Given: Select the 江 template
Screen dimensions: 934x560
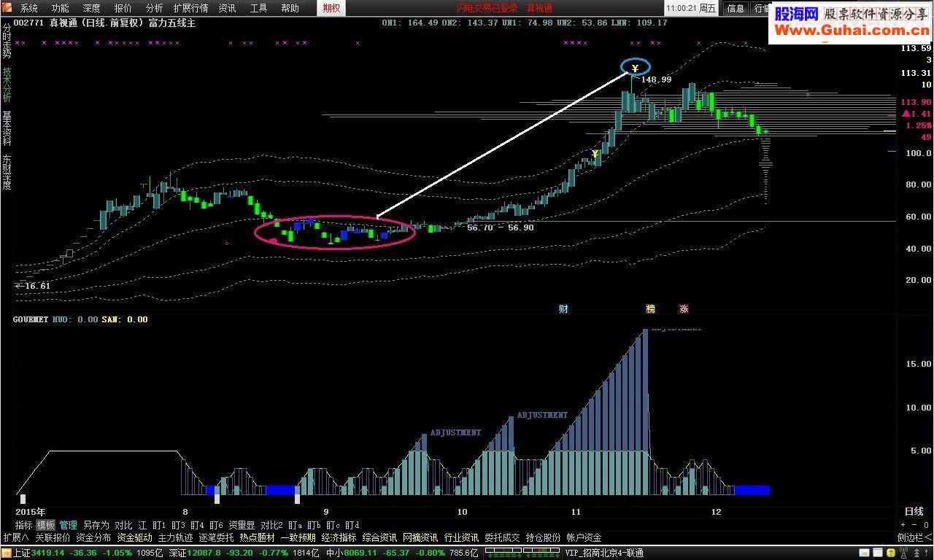Looking at the screenshot, I should point(142,525).
